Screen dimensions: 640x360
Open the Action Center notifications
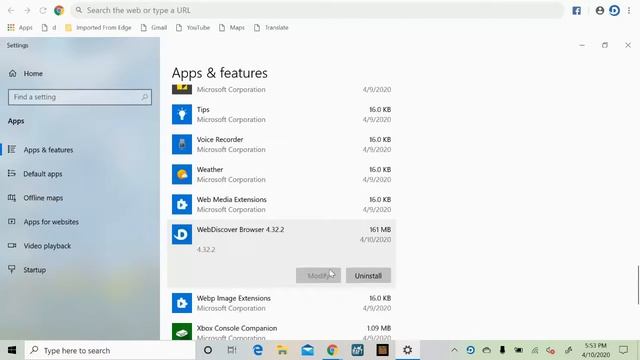pos(623,350)
